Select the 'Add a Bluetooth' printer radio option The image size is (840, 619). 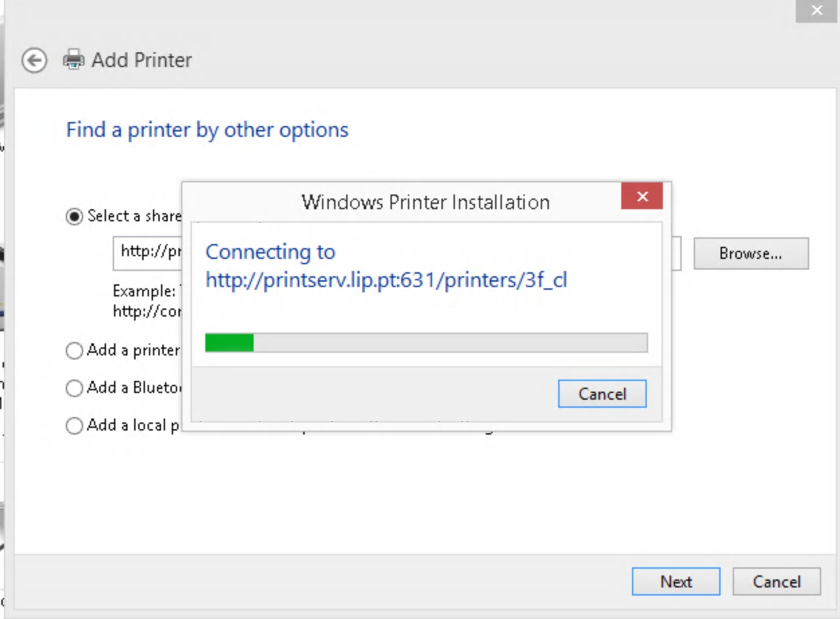(x=74, y=388)
